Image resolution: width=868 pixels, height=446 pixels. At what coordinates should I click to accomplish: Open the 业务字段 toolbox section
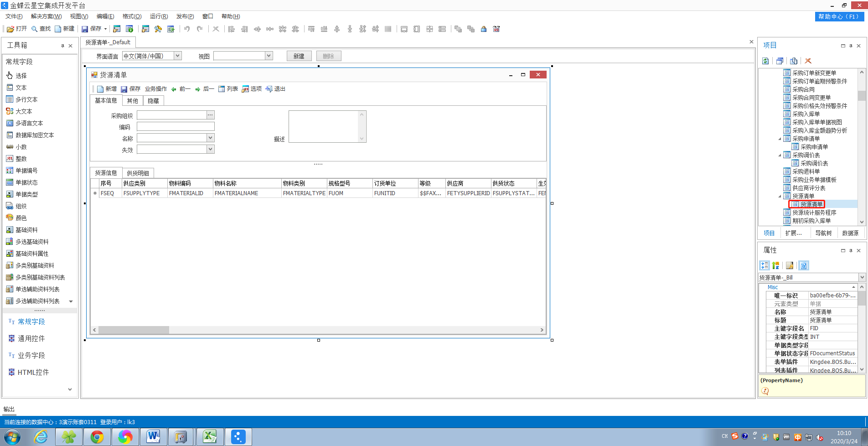pyautogui.click(x=27, y=355)
